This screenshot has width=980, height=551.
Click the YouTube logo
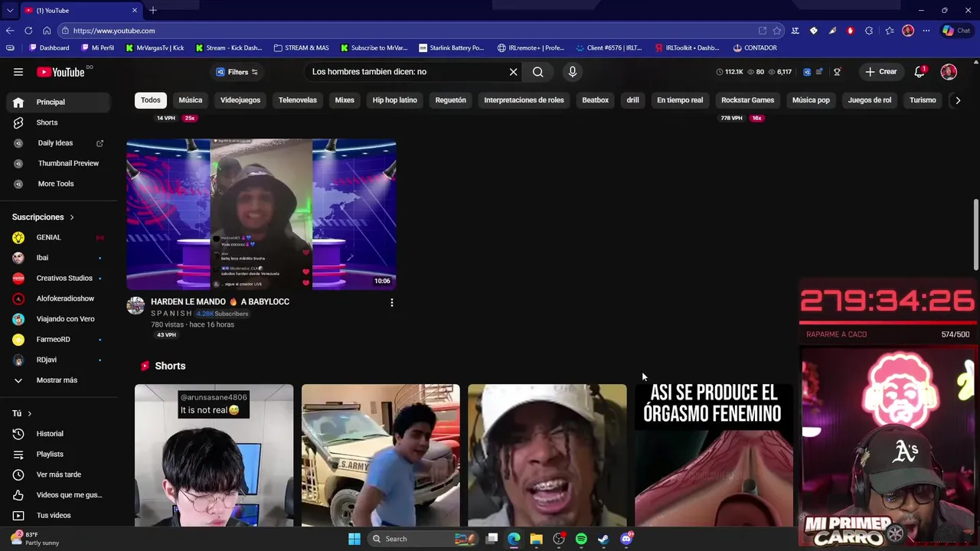point(60,72)
